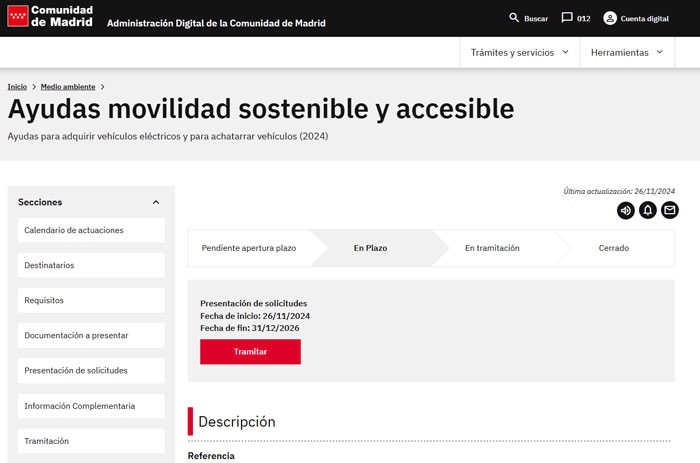
Task: Expand the Trámites y servicios dropdown
Action: 519,52
